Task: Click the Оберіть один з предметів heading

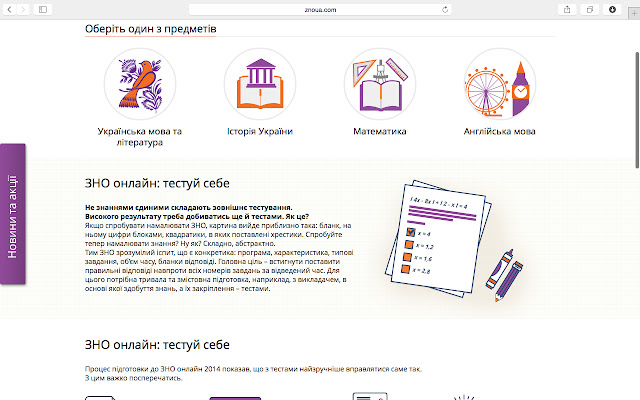Action: click(151, 29)
